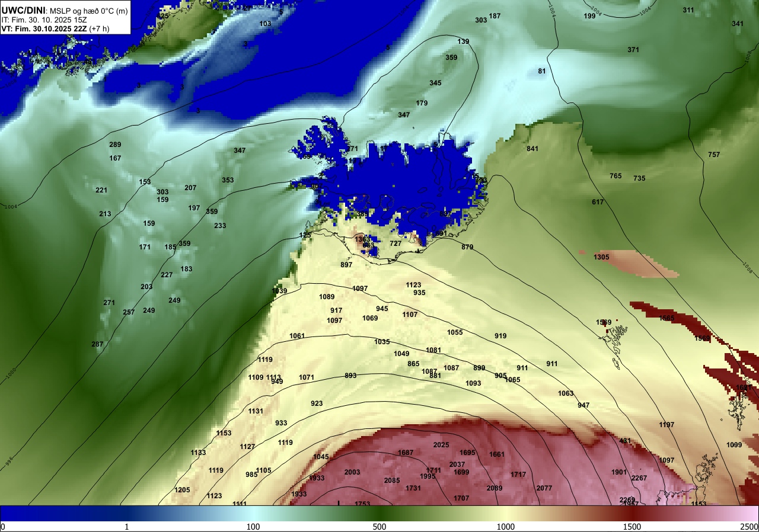Click the map value 353
The height and width of the screenshot is (532, 759).
(228, 180)
